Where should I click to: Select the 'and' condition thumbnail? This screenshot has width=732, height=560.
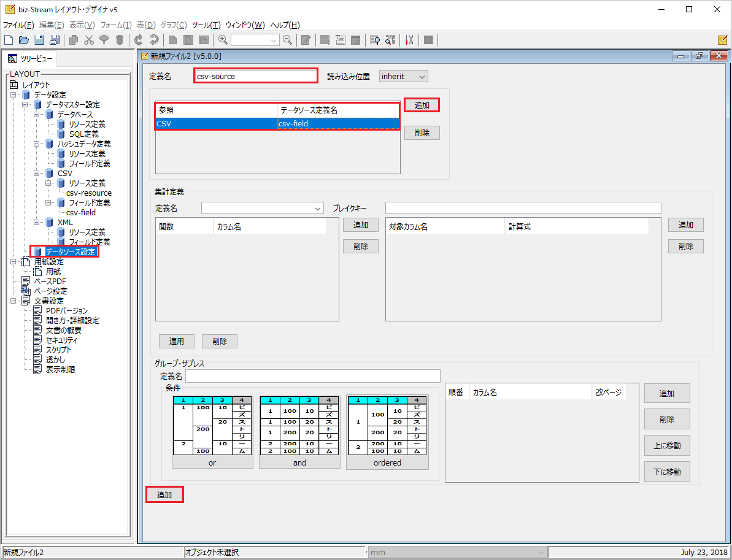tap(299, 432)
